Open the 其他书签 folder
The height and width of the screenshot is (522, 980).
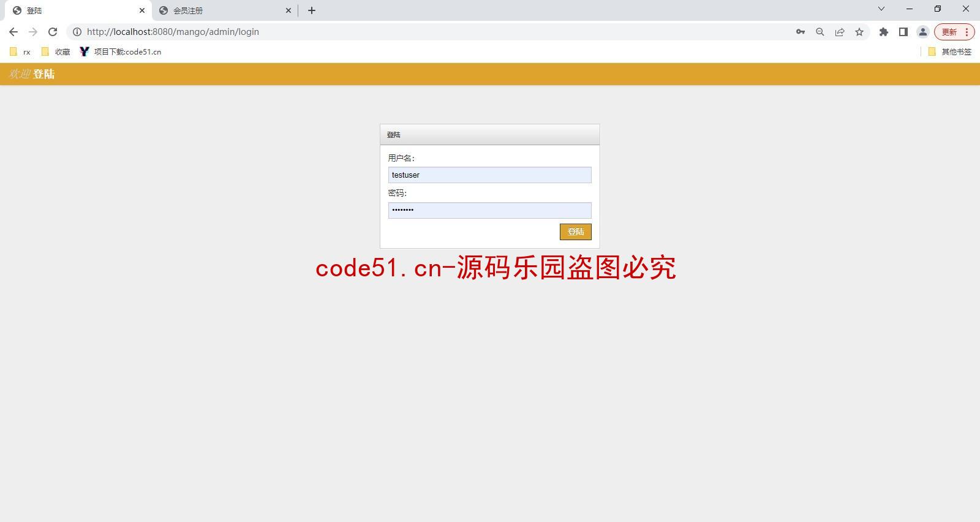950,52
